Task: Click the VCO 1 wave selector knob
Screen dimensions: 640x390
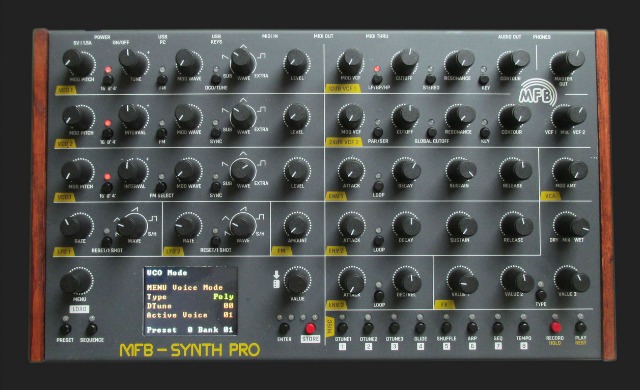Action: [x=242, y=62]
